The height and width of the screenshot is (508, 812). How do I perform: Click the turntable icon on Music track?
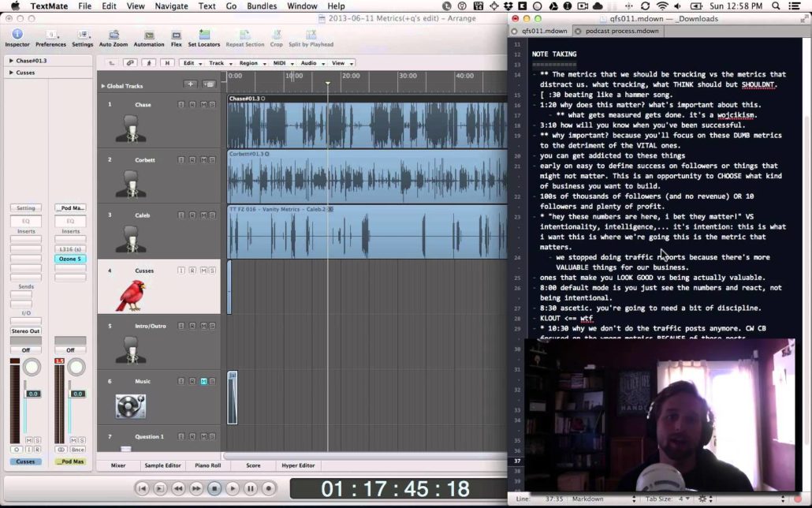tap(131, 405)
